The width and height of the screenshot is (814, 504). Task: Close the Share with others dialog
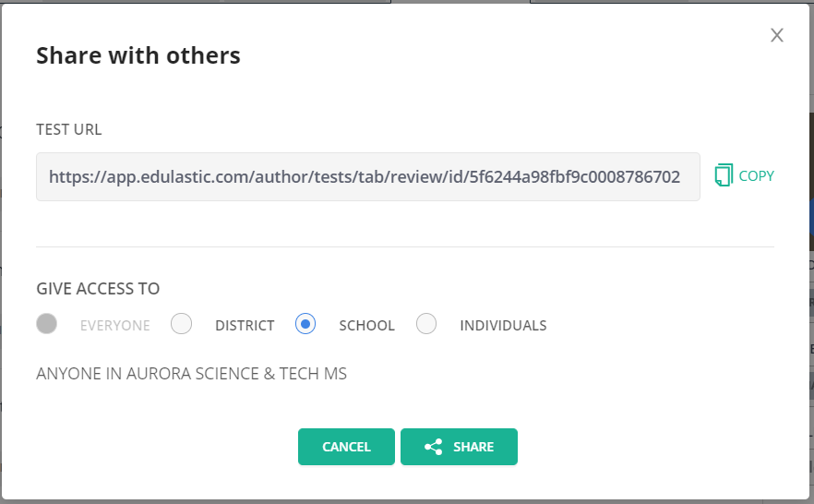tap(777, 35)
